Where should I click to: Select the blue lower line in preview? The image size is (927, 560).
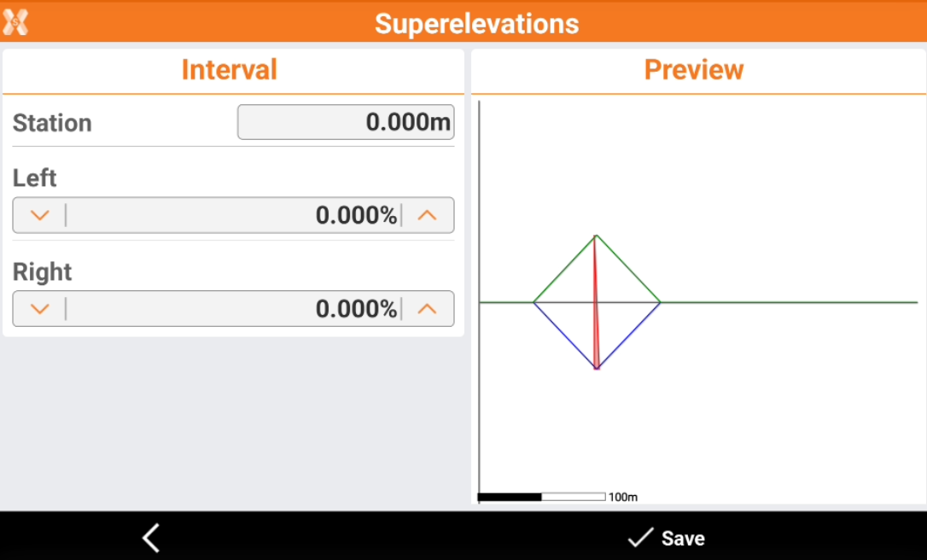[x=564, y=335]
